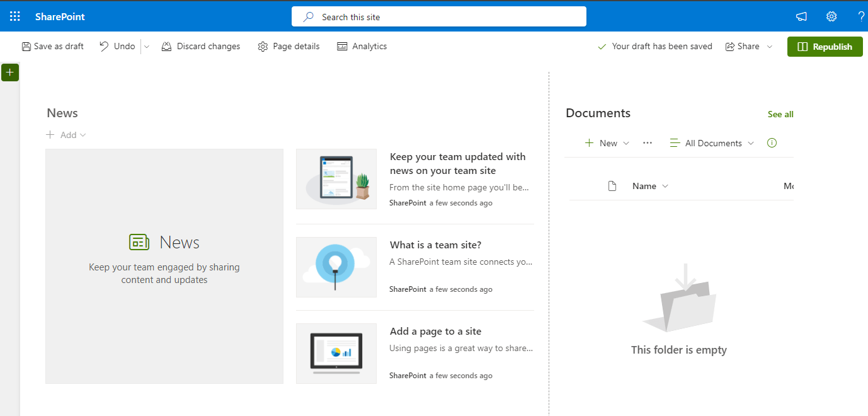
Task: Click the See all documents link
Action: 780,114
